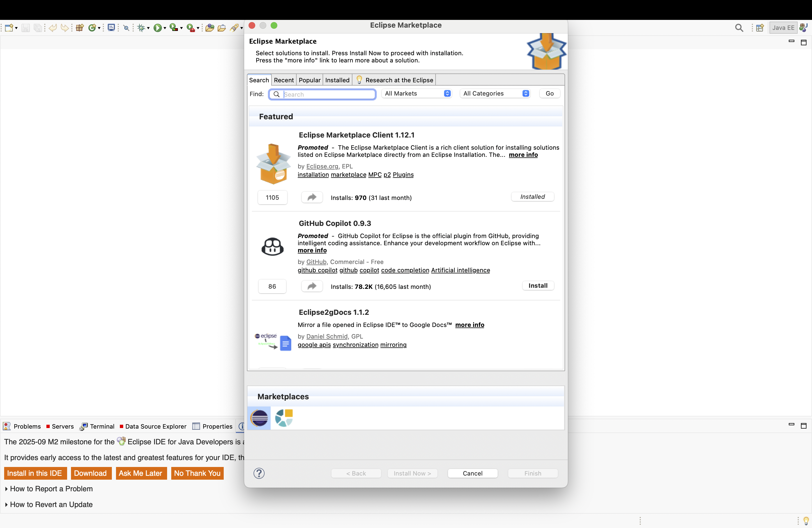Install GitHub Copilot plugin
The image size is (812, 528).
coord(538,286)
